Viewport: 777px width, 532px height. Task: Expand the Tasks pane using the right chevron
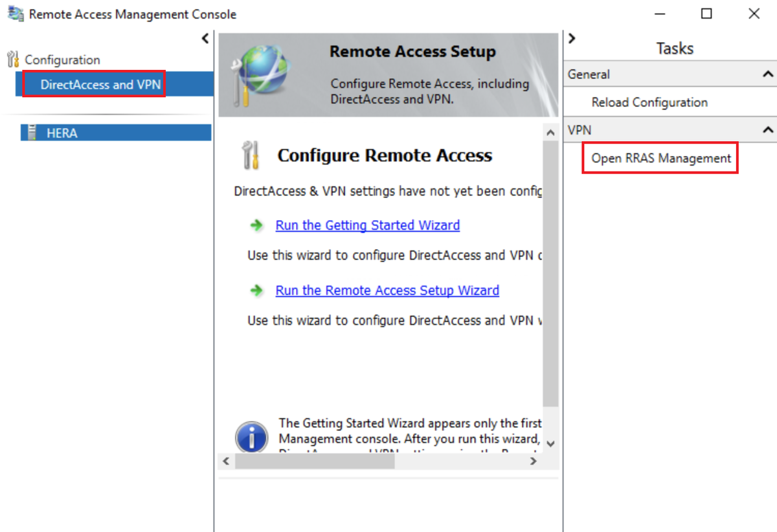pos(572,38)
